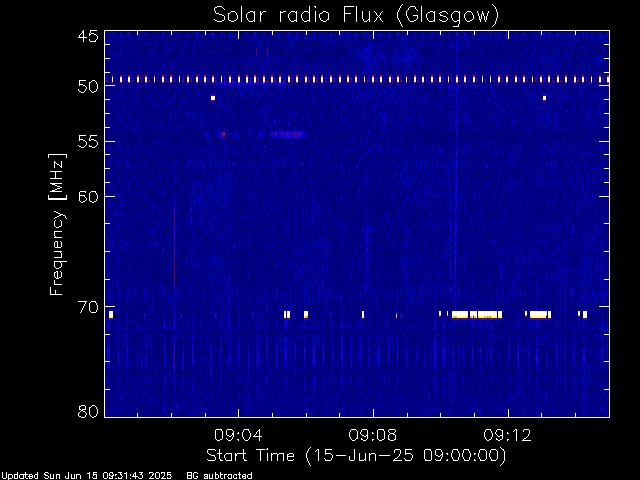Click the faint purple streak near 55 MHz
Image resolution: width=640 pixels, height=480 pixels.
(x=288, y=134)
